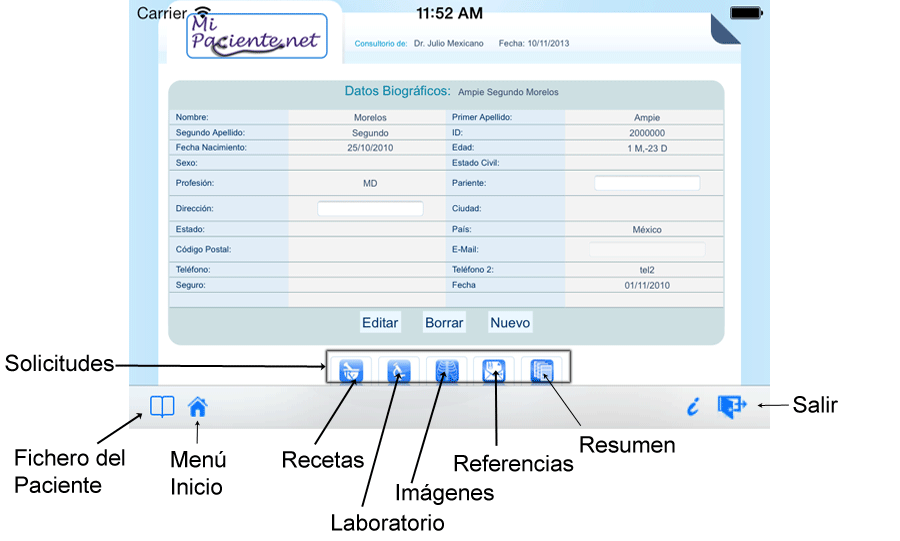Focus the Pariente input field
The height and width of the screenshot is (541, 900).
647,183
